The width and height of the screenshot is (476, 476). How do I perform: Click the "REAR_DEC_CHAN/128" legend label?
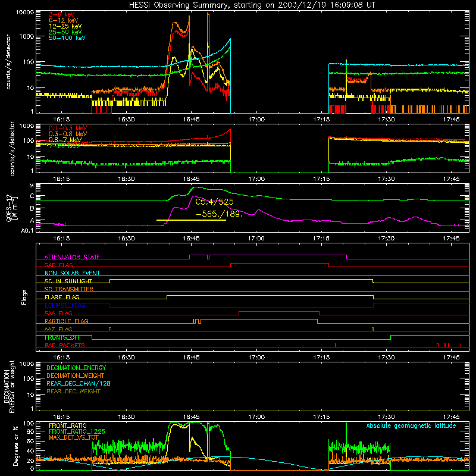tap(79, 384)
